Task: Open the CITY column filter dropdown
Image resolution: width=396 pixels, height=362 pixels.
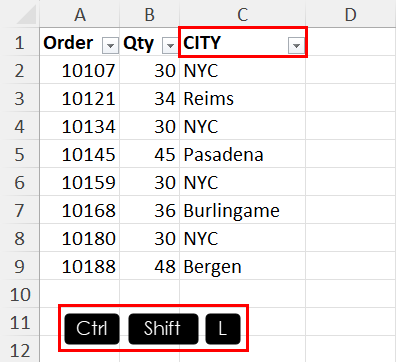Action: pyautogui.click(x=296, y=45)
